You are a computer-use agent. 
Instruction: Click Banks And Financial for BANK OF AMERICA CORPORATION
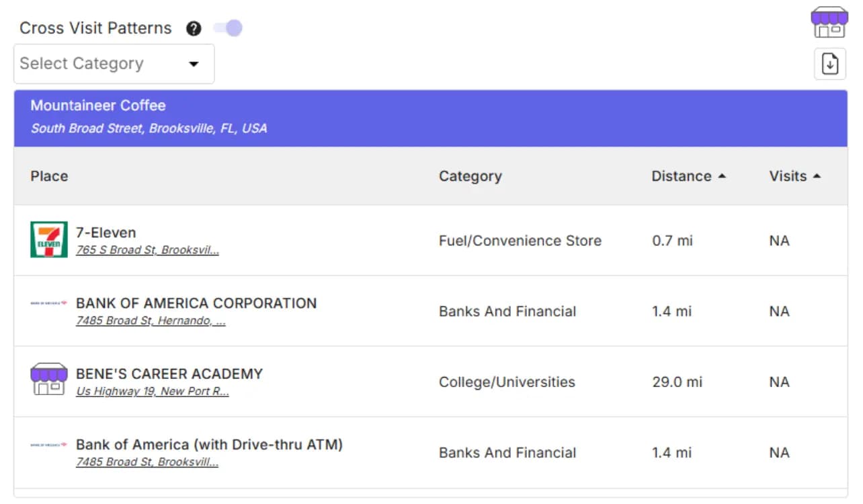pyautogui.click(x=507, y=311)
